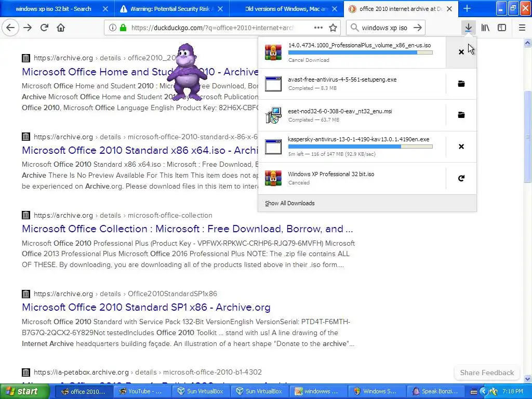Screen dimensions: 532x399
Task: Expand hidden system tray icons arrow
Action: 484,392
